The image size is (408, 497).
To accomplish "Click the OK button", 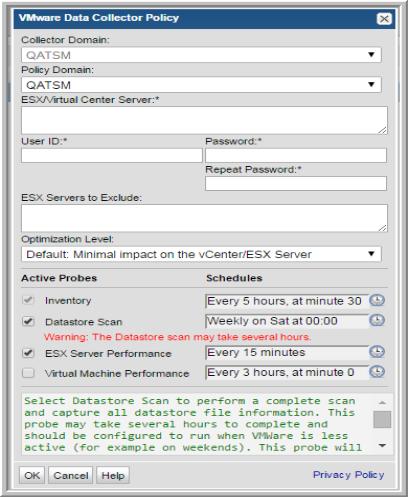I will point(32,475).
